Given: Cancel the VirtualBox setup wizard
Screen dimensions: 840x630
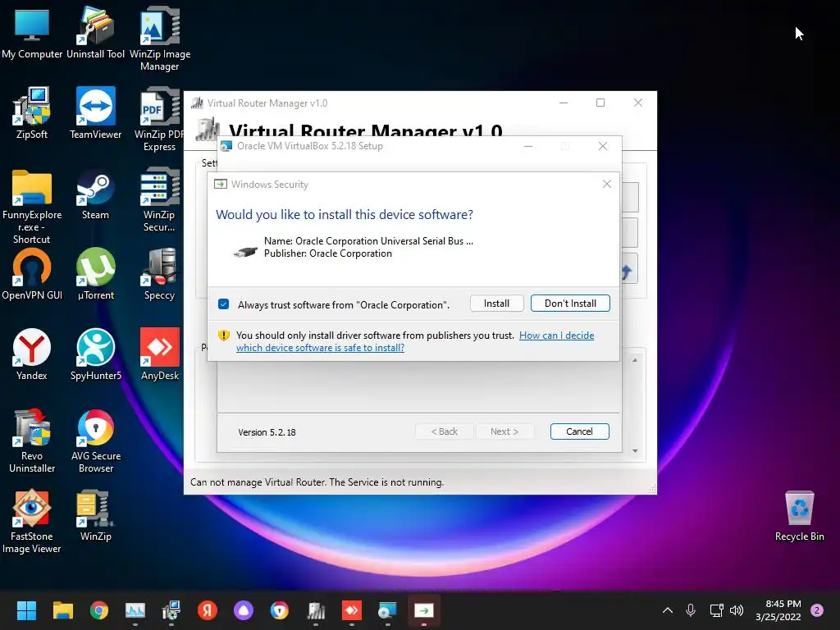Looking at the screenshot, I should click(579, 431).
